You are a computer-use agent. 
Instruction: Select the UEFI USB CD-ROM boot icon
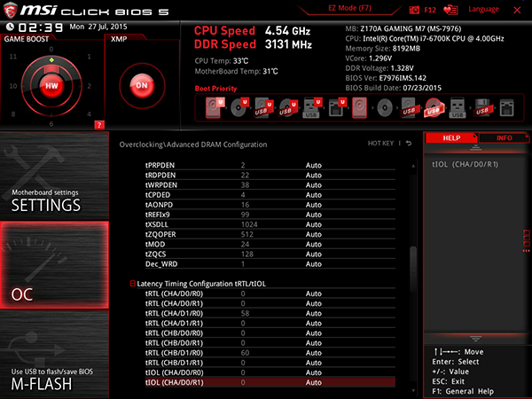[288, 107]
